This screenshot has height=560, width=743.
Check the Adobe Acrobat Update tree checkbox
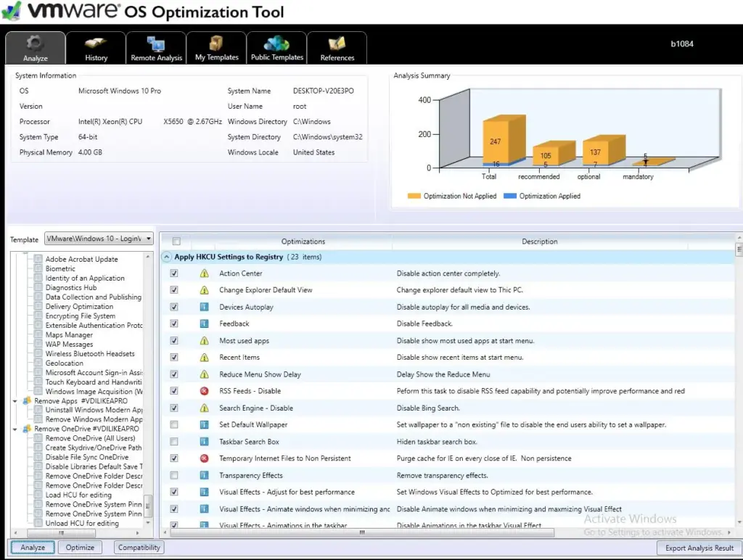coord(38,259)
